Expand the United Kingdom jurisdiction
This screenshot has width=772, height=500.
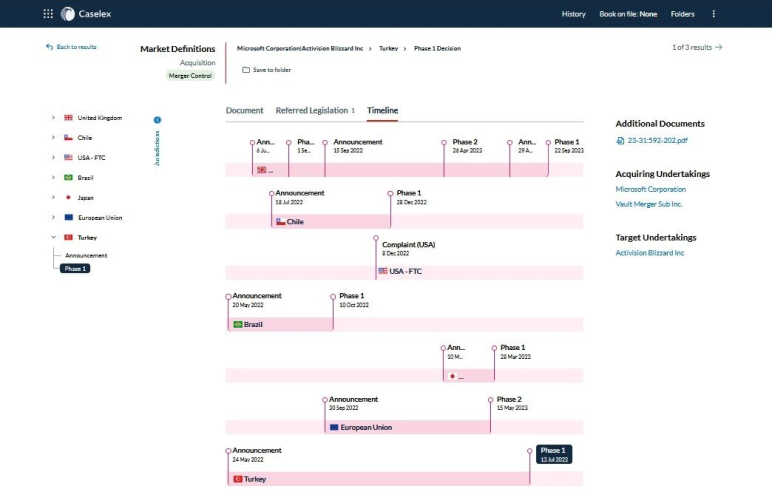click(x=54, y=118)
